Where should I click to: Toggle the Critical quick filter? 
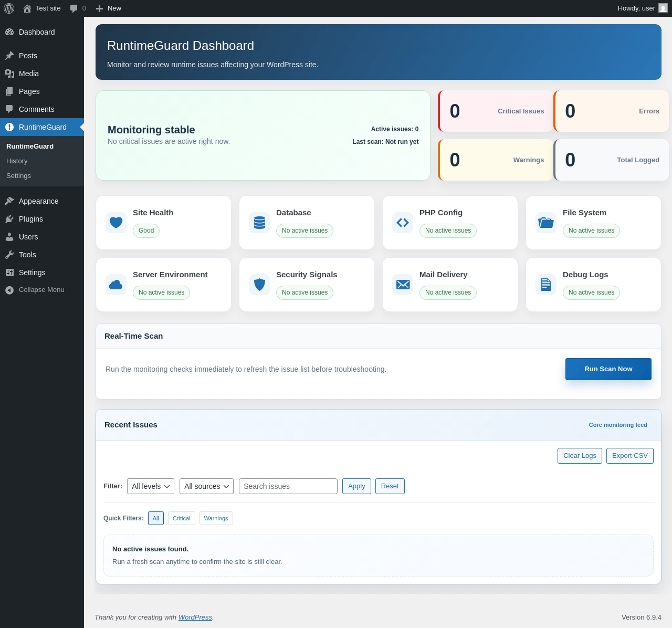click(x=181, y=518)
